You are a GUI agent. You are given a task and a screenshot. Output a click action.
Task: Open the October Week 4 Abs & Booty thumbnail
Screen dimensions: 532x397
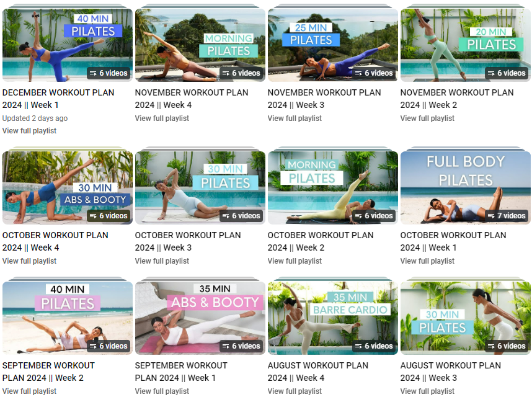68,187
